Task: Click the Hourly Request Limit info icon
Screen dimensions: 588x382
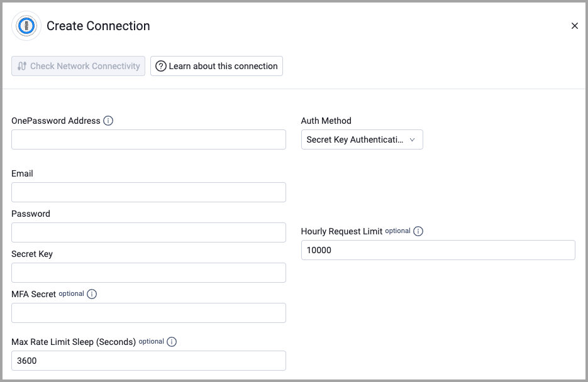Action: (x=418, y=231)
